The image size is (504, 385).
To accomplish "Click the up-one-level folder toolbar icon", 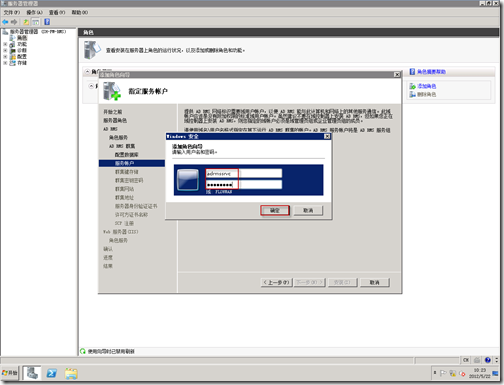I will pyautogui.click(x=26, y=22).
